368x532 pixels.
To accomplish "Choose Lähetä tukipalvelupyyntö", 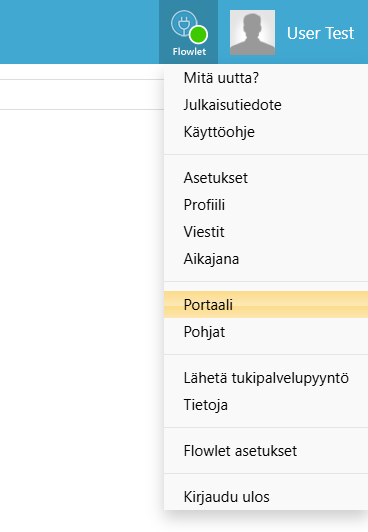I will tap(266, 378).
